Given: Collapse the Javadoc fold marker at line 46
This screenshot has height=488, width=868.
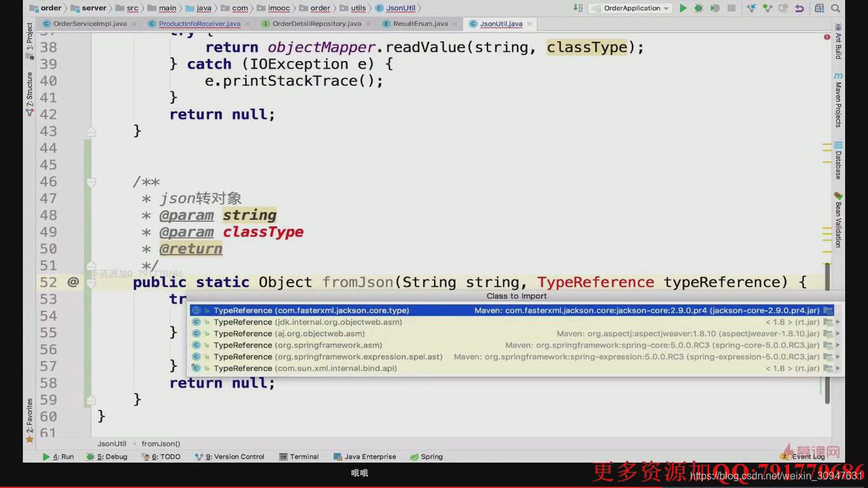Looking at the screenshot, I should (x=91, y=182).
